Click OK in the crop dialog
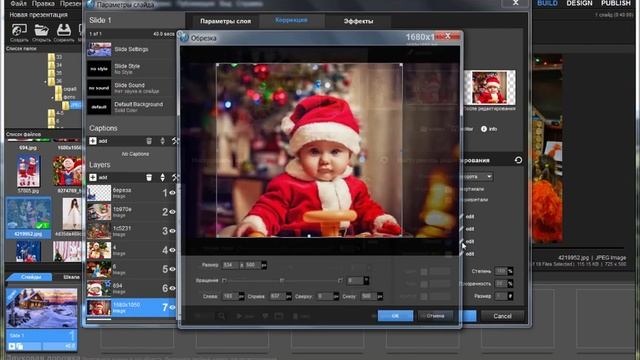640x360 pixels. coord(395,316)
